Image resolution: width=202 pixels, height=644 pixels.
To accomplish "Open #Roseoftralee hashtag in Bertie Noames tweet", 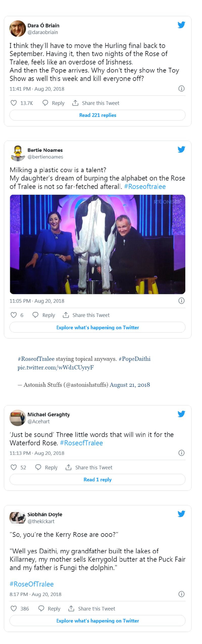I will pos(145,187).
